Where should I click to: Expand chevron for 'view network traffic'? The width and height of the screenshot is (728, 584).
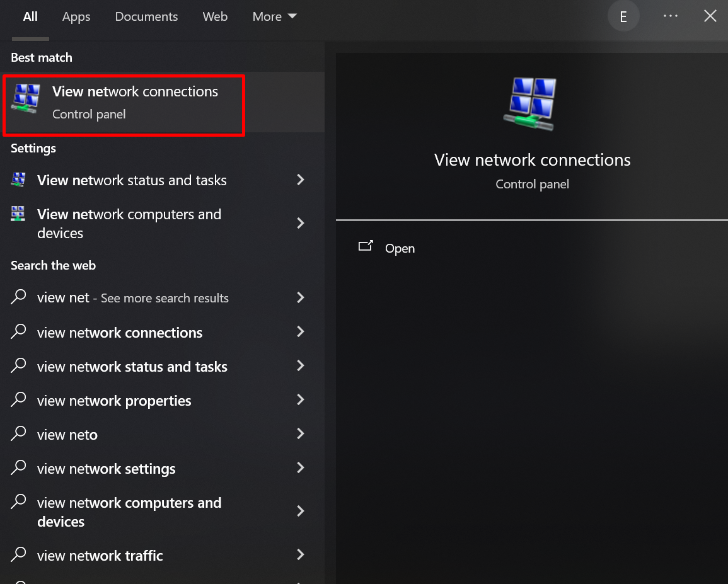301,554
